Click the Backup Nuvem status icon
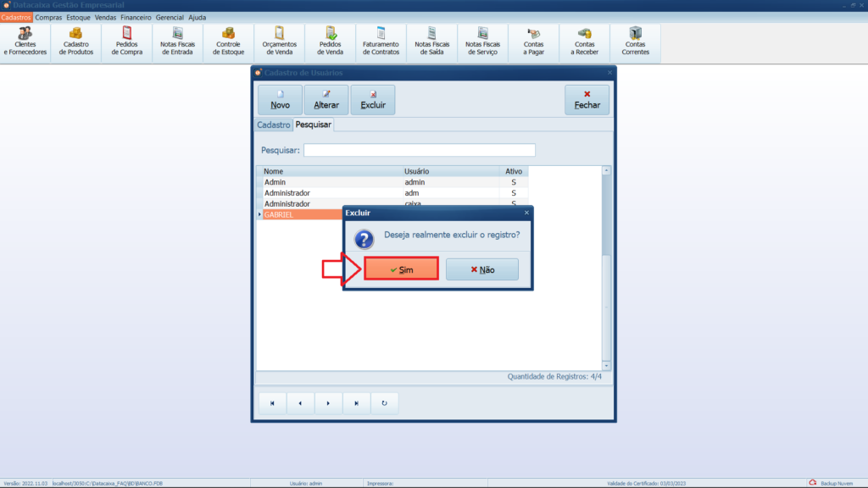Image resolution: width=868 pixels, height=488 pixels. click(813, 483)
